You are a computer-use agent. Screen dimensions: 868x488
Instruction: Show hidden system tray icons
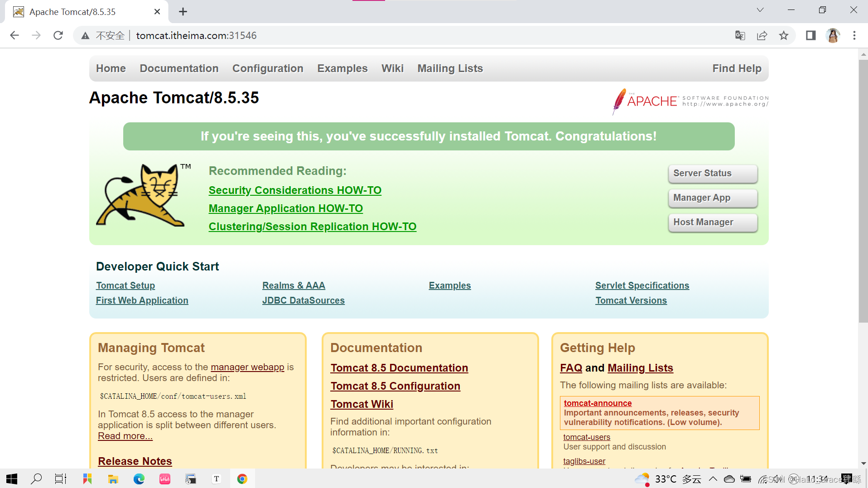tap(713, 479)
